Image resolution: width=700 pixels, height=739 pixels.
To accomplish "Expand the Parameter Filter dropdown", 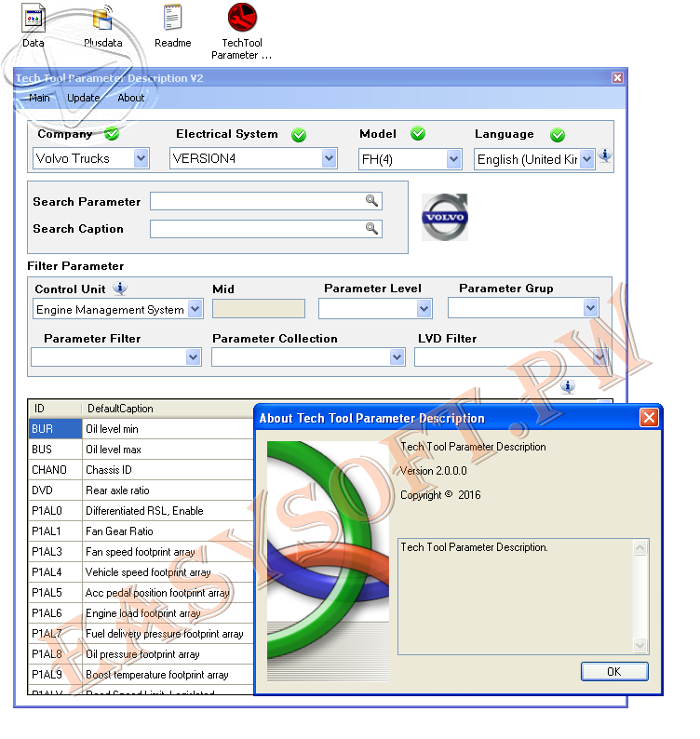I will (193, 357).
